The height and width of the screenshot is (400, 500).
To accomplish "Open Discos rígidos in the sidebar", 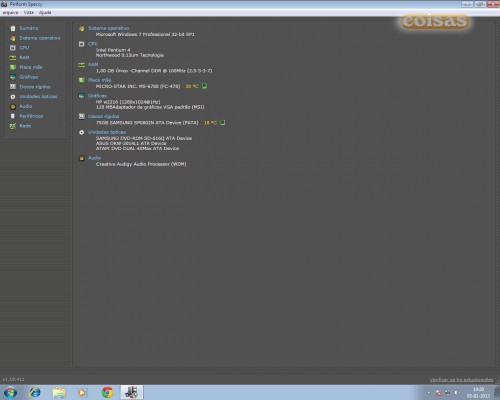I will tap(35, 87).
